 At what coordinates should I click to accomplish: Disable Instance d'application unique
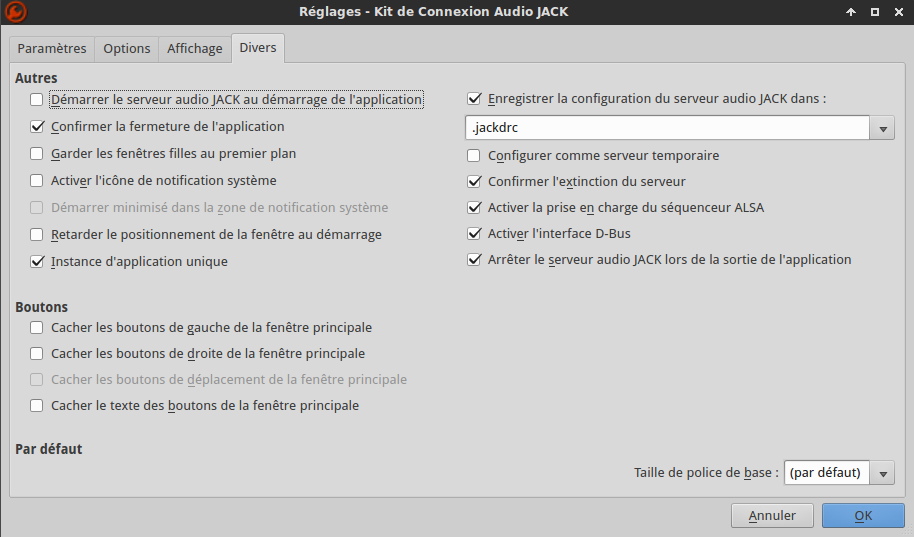(x=37, y=262)
